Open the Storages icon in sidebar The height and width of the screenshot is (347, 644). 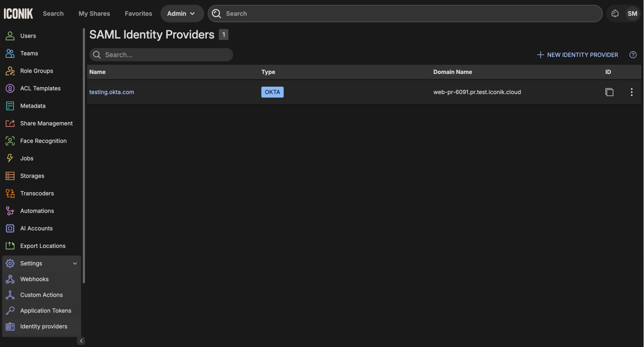pos(10,176)
